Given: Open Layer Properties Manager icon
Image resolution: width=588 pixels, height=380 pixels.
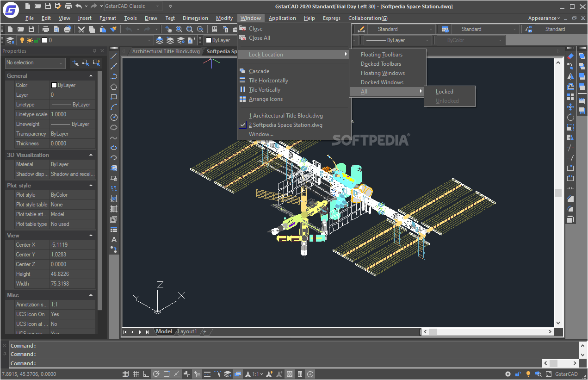Looking at the screenshot, I should (10, 40).
